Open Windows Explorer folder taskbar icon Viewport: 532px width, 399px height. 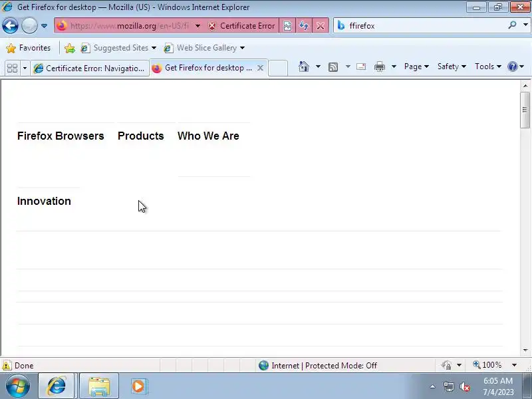pyautogui.click(x=98, y=386)
